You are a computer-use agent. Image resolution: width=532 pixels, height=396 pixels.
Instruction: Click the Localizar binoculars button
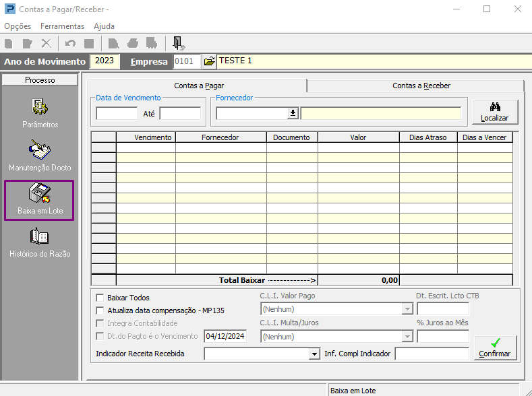pos(494,112)
